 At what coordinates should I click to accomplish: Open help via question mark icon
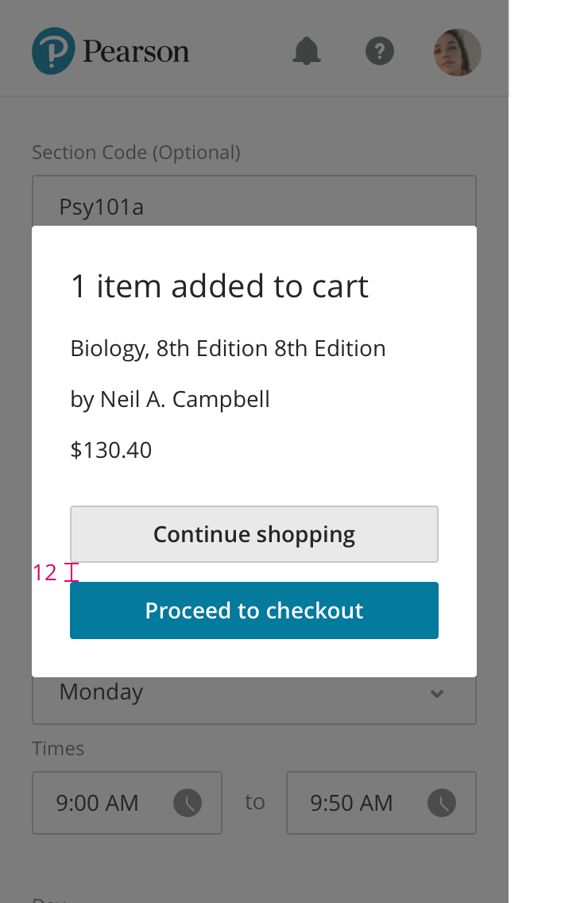(x=380, y=52)
